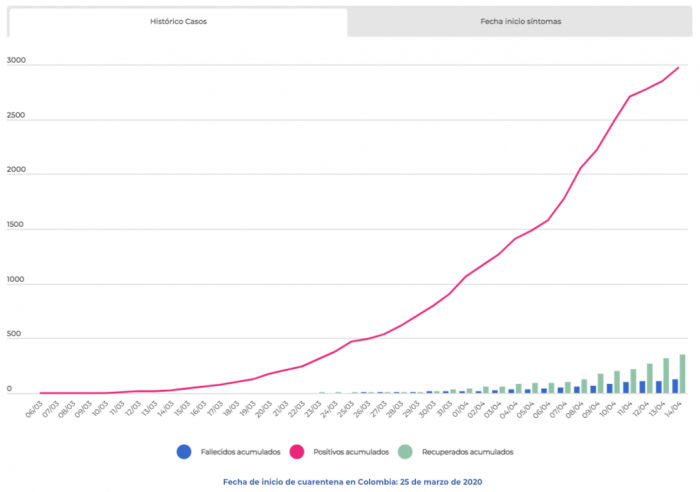The image size is (700, 492).
Task: Select the pink line endpoint at 14/04
Action: coord(679,67)
